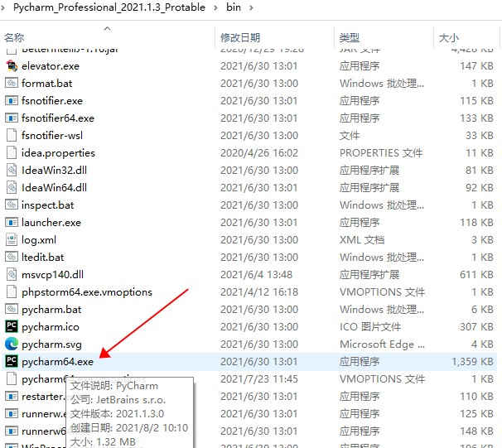
Task: Select the IdeaWin64.dll file name
Action: click(54, 188)
